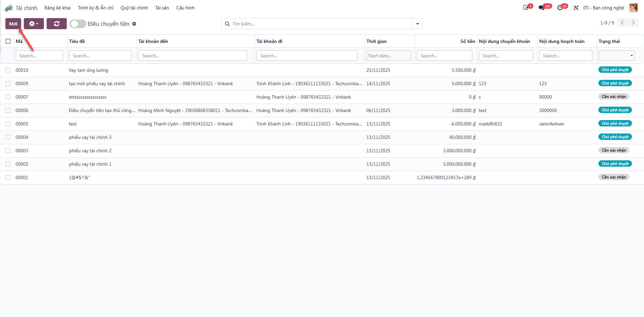The image size is (644, 317).
Task: Select the checkbox for row 00005
Action: click(x=8, y=124)
